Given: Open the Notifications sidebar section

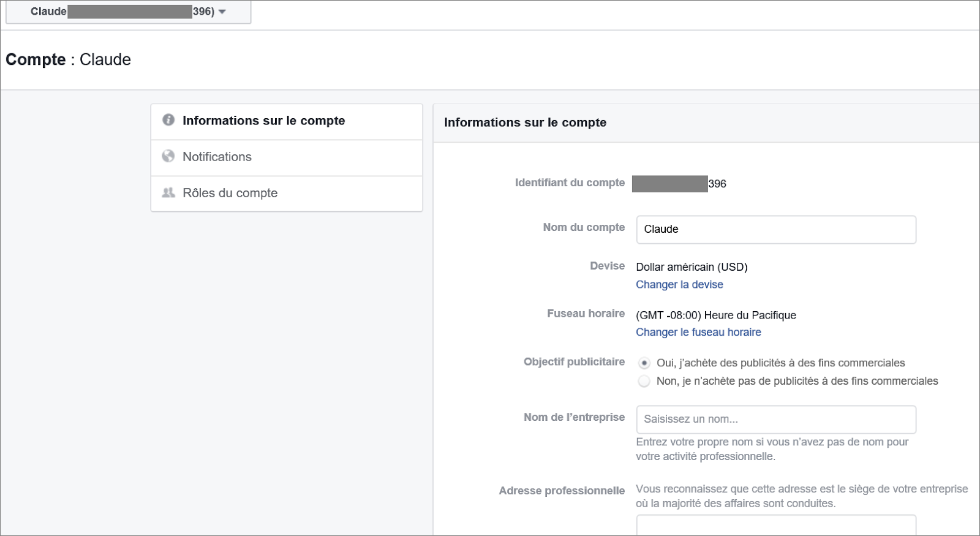Looking at the screenshot, I should coord(217,157).
